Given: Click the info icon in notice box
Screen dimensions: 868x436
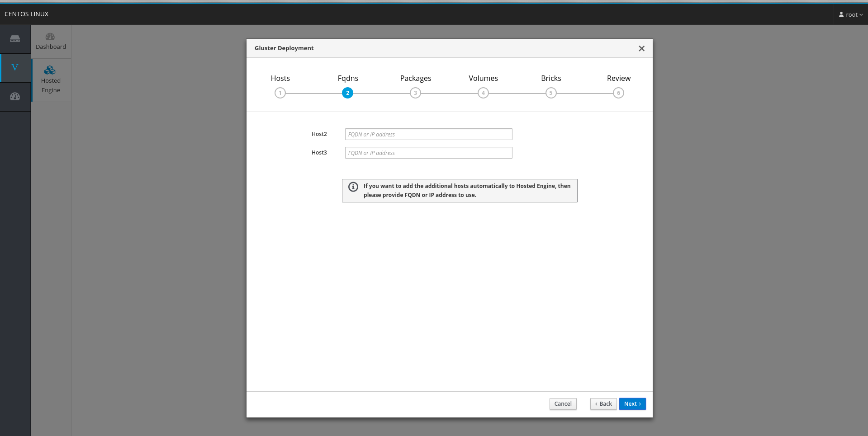Looking at the screenshot, I should pyautogui.click(x=353, y=187).
